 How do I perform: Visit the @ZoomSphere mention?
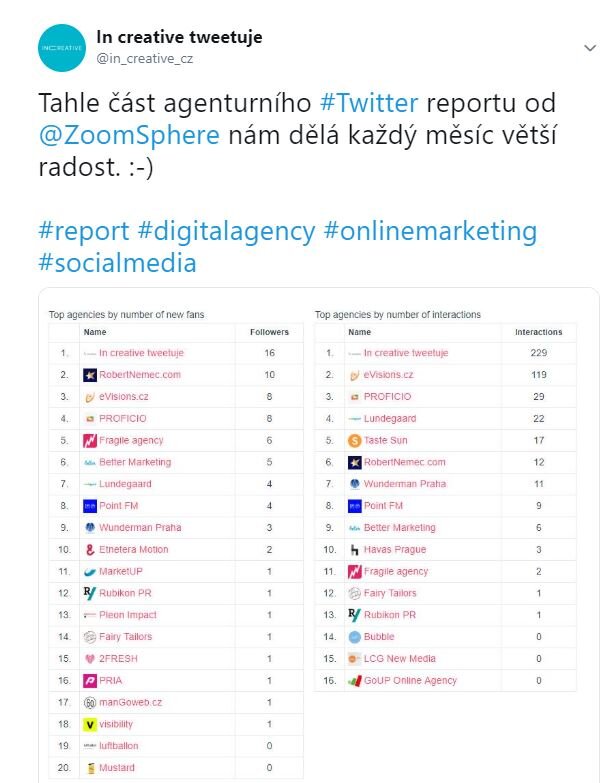pos(129,135)
